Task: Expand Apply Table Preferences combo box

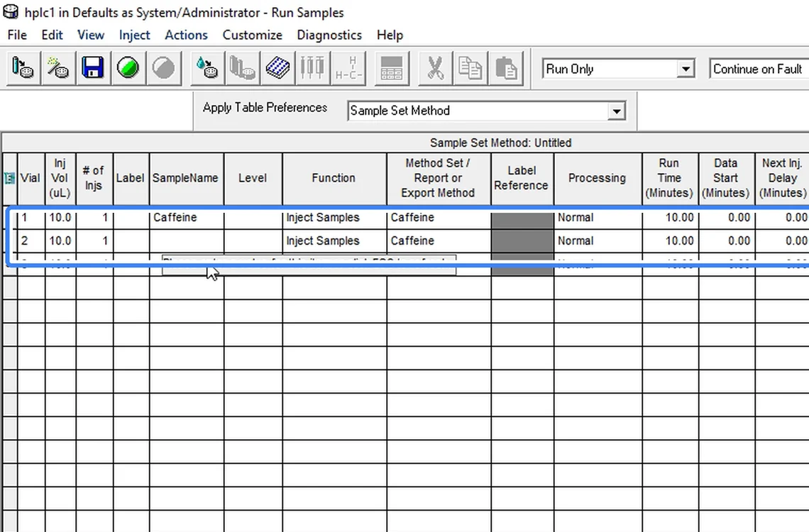Action: tap(487, 111)
